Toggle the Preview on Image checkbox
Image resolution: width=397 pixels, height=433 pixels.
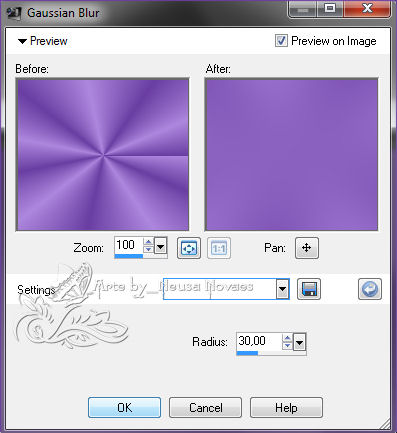pyautogui.click(x=281, y=41)
